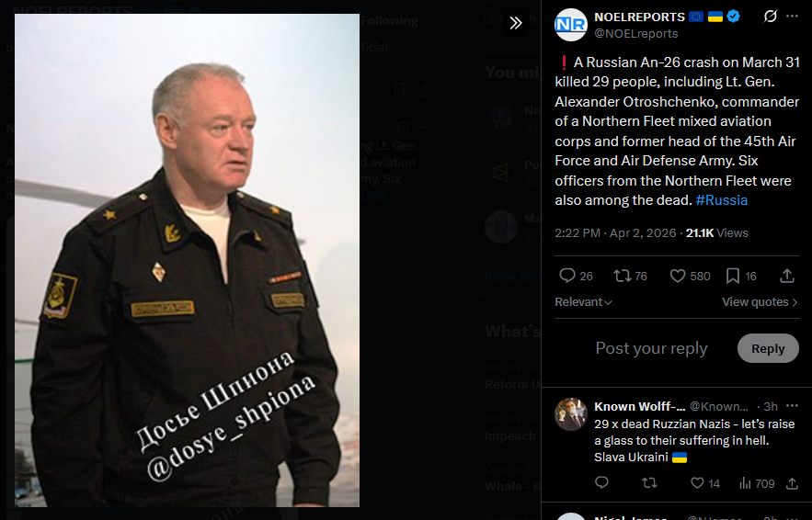This screenshot has width=812, height=520.
Task: Click the enlarged photo of the officer
Action: coord(187,260)
